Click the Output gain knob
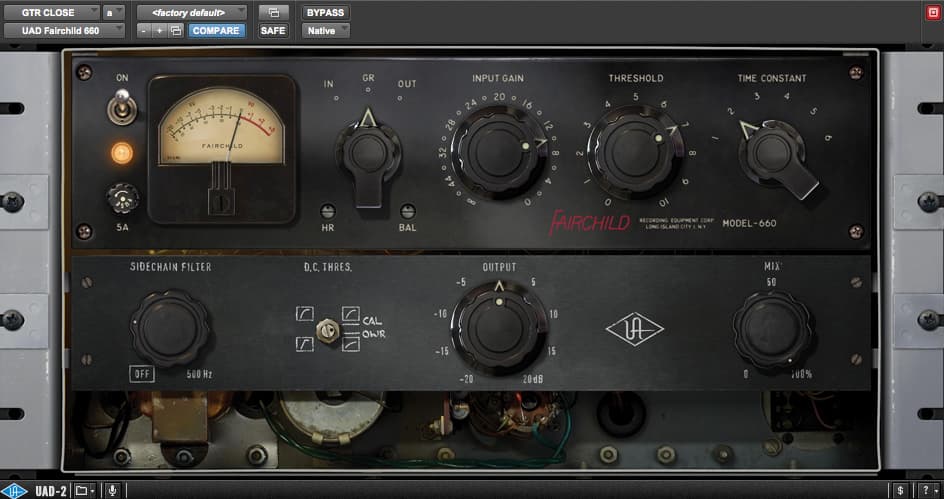The height and width of the screenshot is (499, 944). (498, 329)
